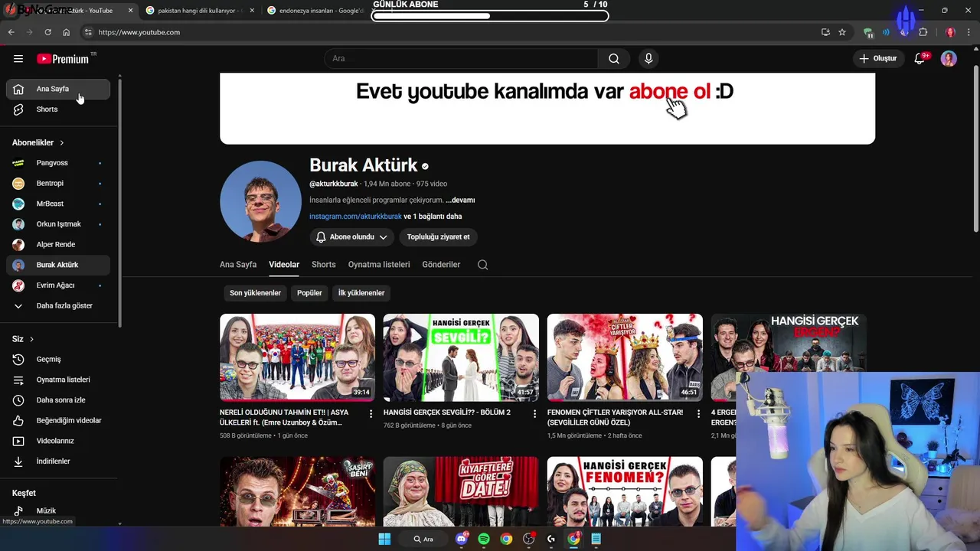Open the 've 1 bağlantı daha' links
980x551 pixels.
[433, 217]
